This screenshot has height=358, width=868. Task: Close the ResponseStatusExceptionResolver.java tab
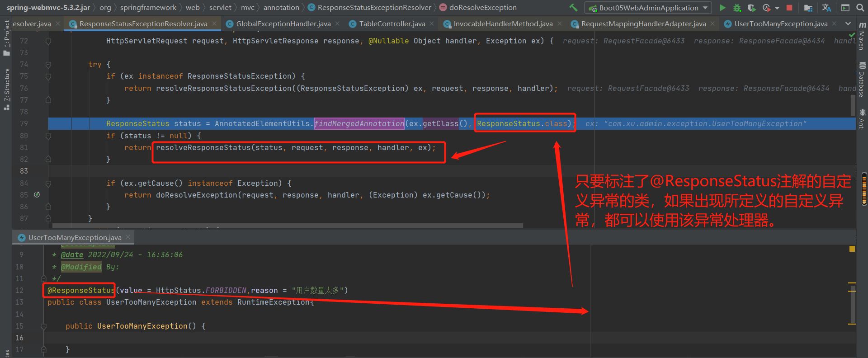214,24
